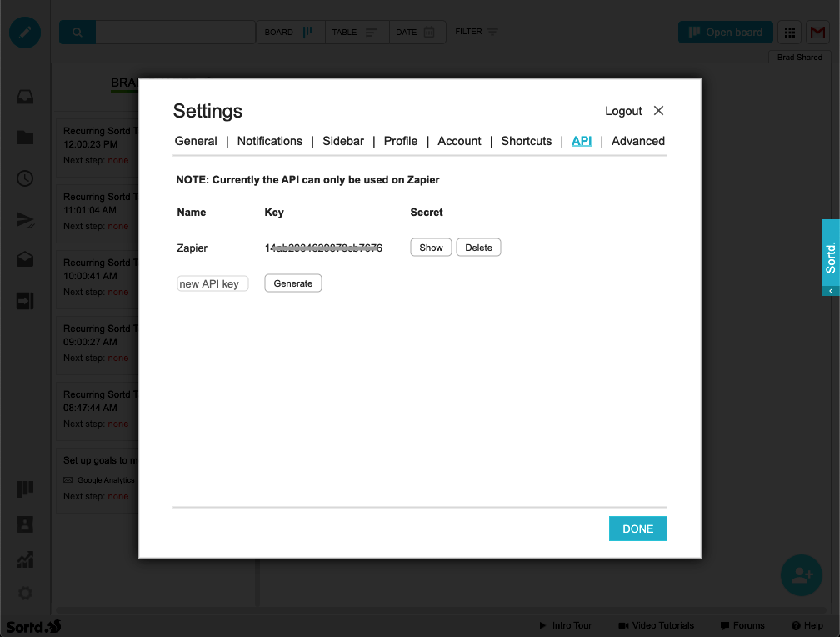Close the Settings dialog with X
Viewport: 840px width, 637px height.
point(659,110)
